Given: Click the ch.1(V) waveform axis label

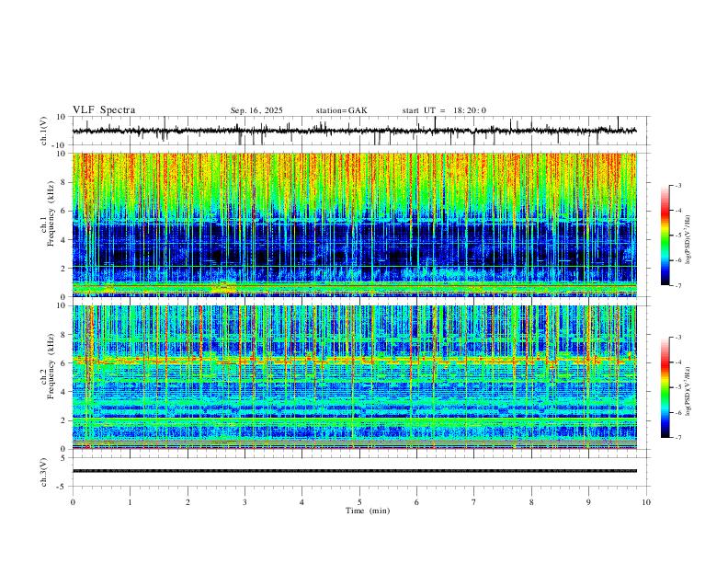Looking at the screenshot, I should coord(44,131).
